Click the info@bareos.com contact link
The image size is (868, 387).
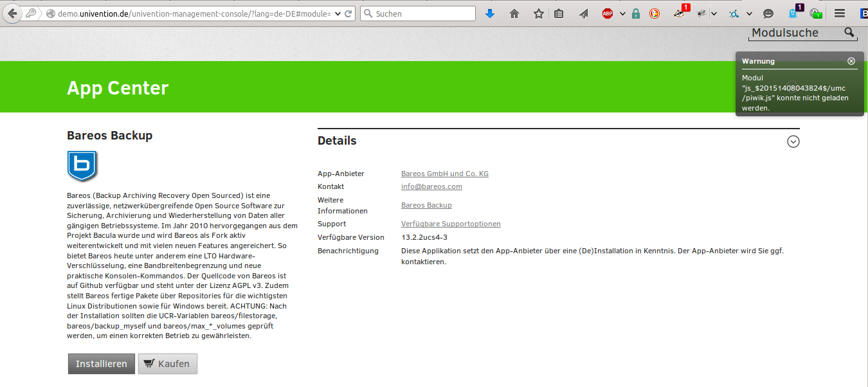[431, 186]
